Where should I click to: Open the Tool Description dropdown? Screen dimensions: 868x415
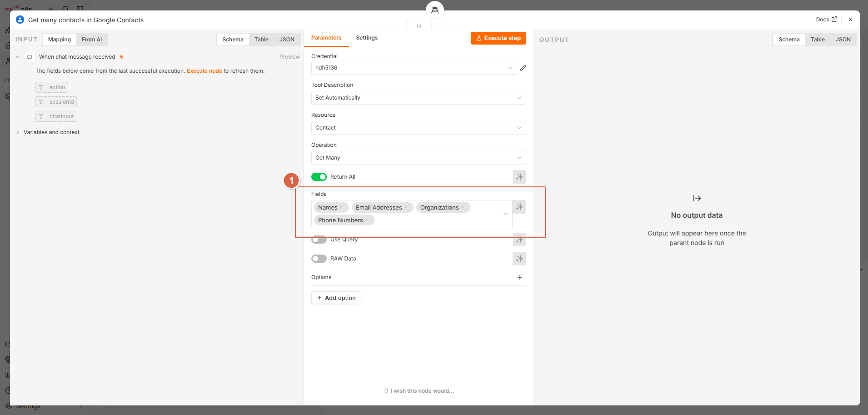tap(419, 98)
